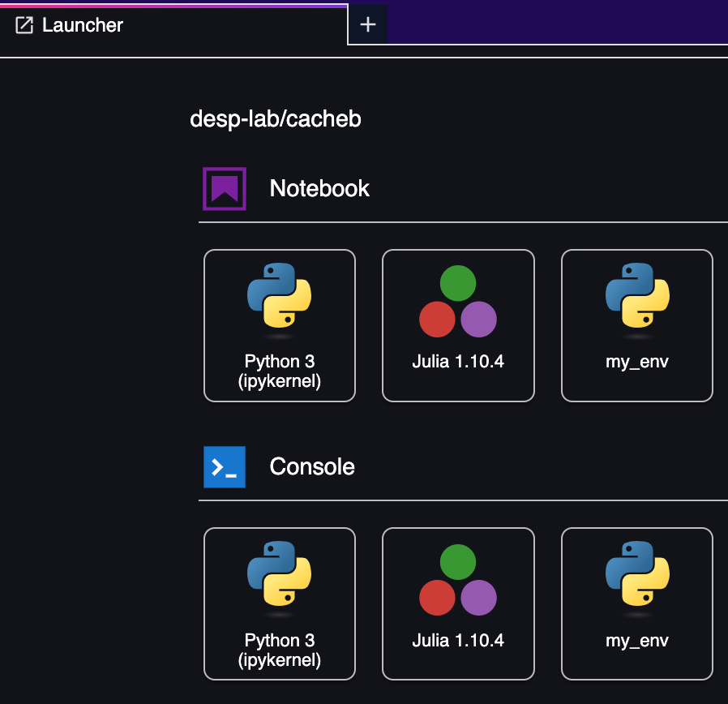
Task: Click the purple Notebook section bookmark icon
Action: tap(224, 188)
